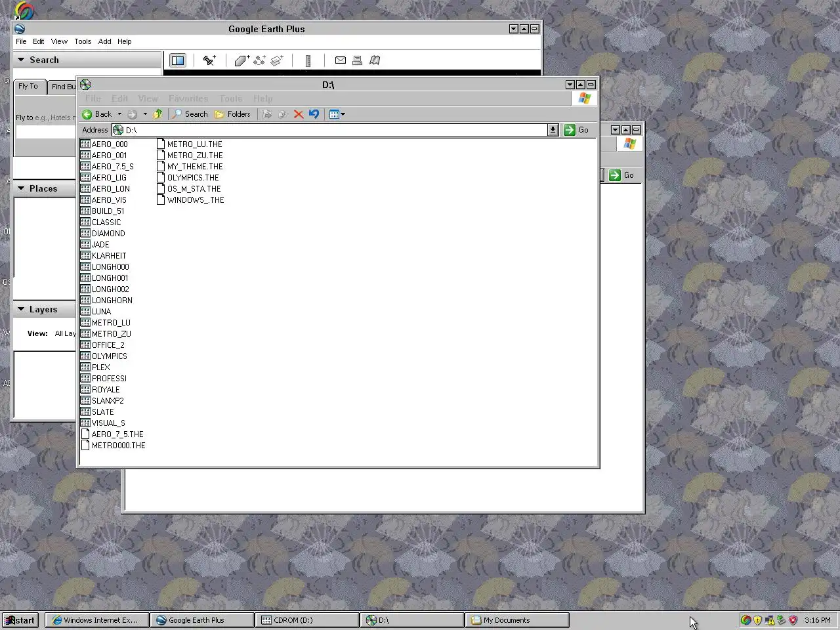Click the Start button
This screenshot has height=630, width=840.
[x=20, y=620]
